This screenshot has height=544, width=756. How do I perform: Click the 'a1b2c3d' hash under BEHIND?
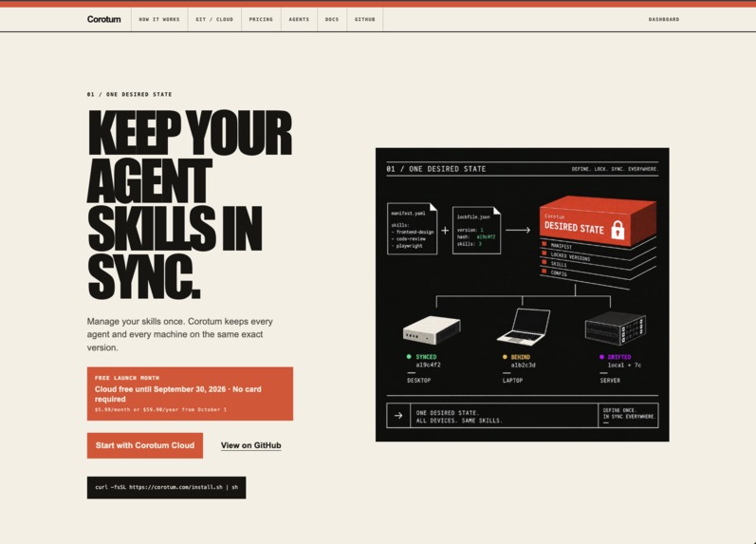[523, 365]
